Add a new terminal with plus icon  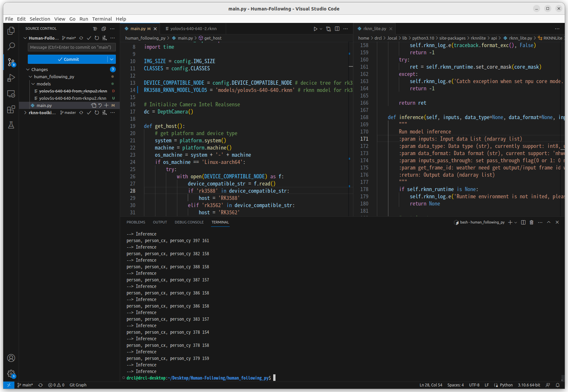tap(510, 222)
